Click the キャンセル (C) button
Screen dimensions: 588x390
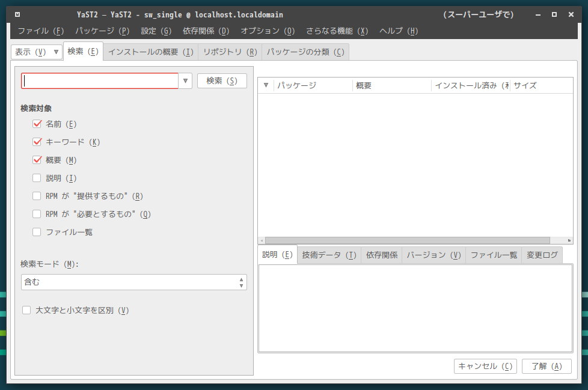coord(485,366)
